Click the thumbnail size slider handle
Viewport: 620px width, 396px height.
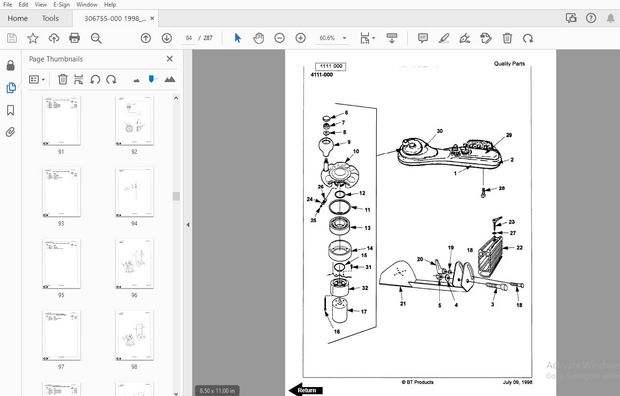[151, 79]
